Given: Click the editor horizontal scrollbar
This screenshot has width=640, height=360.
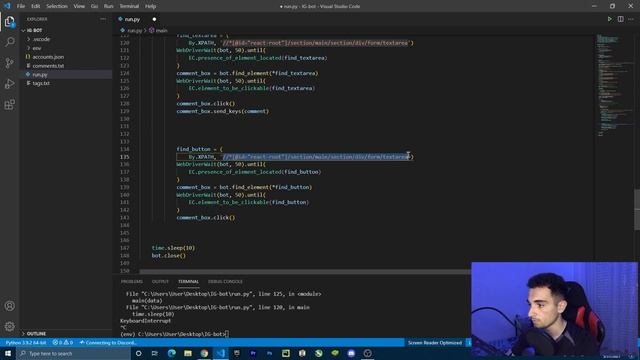Looking at the screenshot, I should click(304, 271).
